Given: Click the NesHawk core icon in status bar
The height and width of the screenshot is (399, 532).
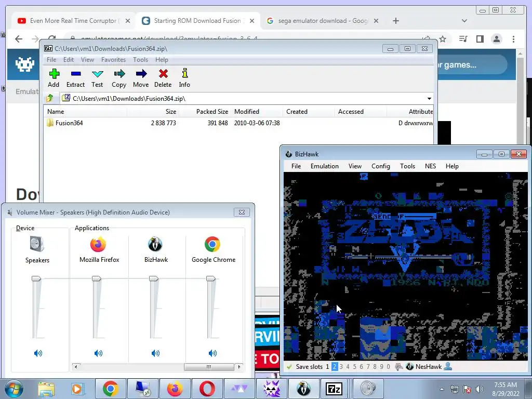Looking at the screenshot, I should [409, 367].
